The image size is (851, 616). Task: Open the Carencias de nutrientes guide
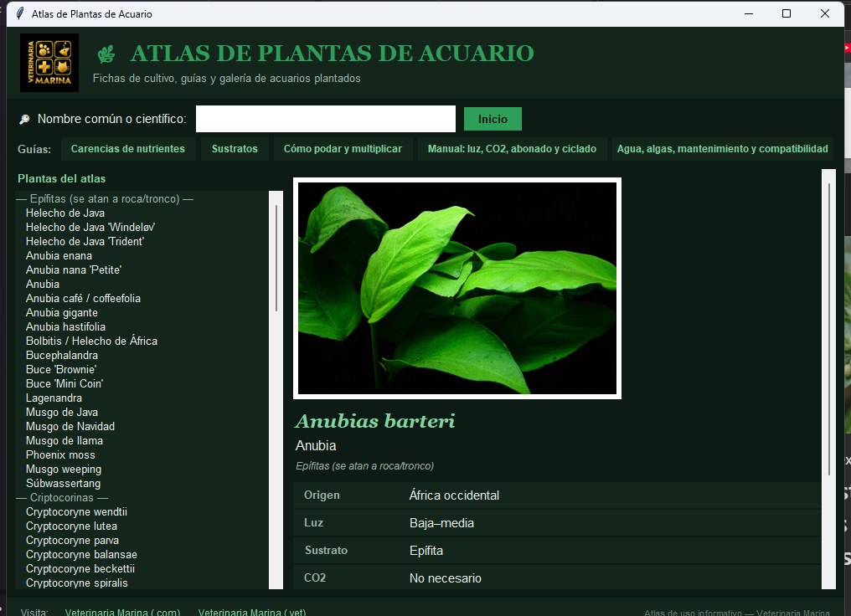point(128,149)
